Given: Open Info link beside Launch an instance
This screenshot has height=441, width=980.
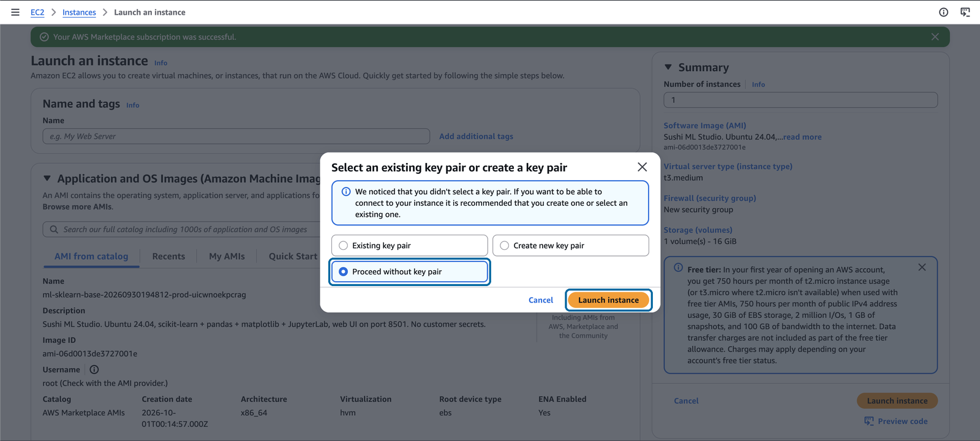Looking at the screenshot, I should [x=160, y=63].
